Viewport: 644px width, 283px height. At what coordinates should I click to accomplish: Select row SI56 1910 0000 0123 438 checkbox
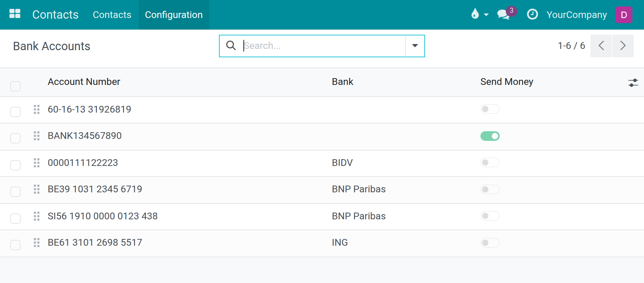point(15,219)
